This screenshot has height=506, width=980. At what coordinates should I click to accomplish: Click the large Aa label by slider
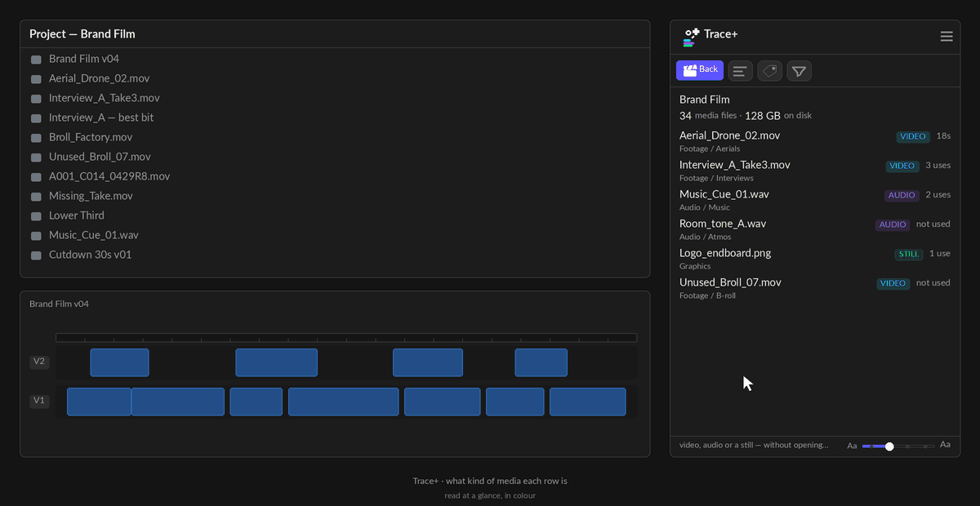click(945, 445)
